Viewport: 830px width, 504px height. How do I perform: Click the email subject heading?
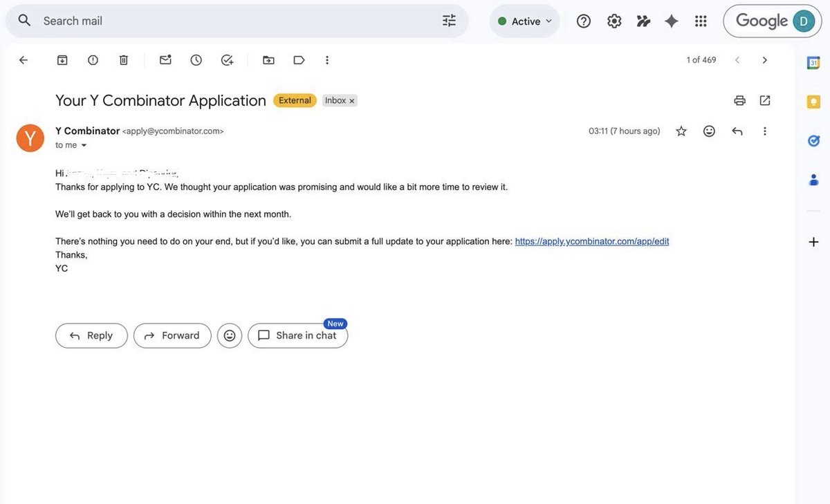(160, 100)
